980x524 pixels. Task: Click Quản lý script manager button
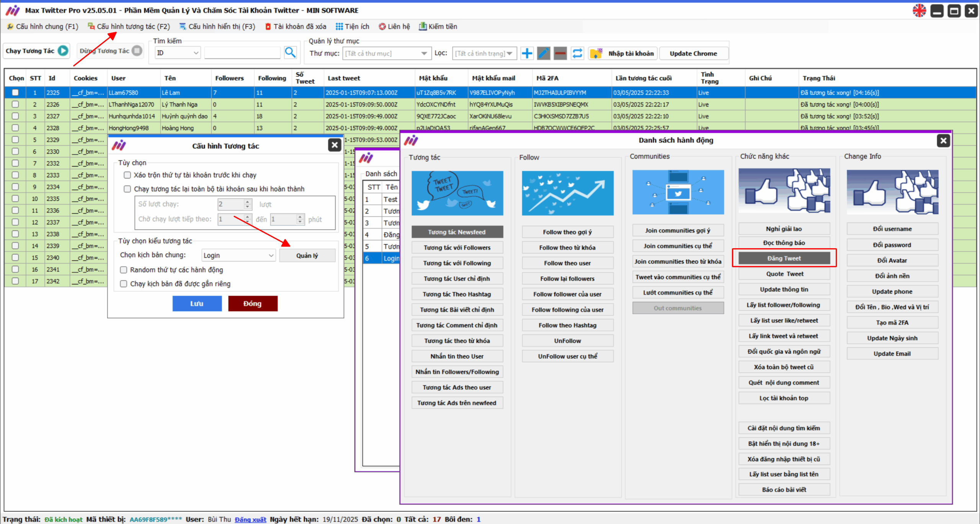pyautogui.click(x=307, y=255)
